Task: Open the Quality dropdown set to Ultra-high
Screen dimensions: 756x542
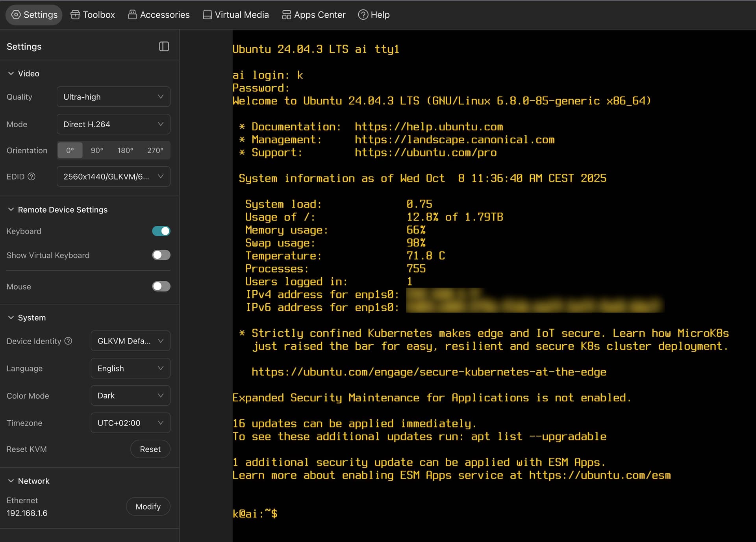Action: tap(113, 97)
